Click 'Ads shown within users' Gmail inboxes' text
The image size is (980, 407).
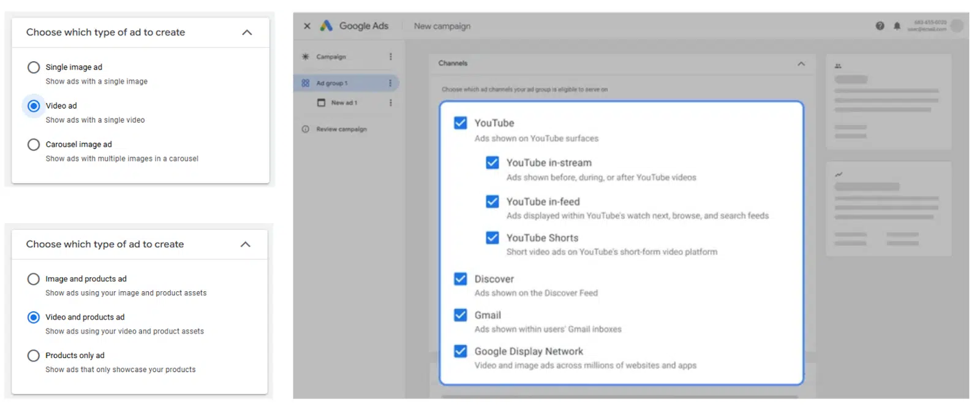pyautogui.click(x=548, y=329)
